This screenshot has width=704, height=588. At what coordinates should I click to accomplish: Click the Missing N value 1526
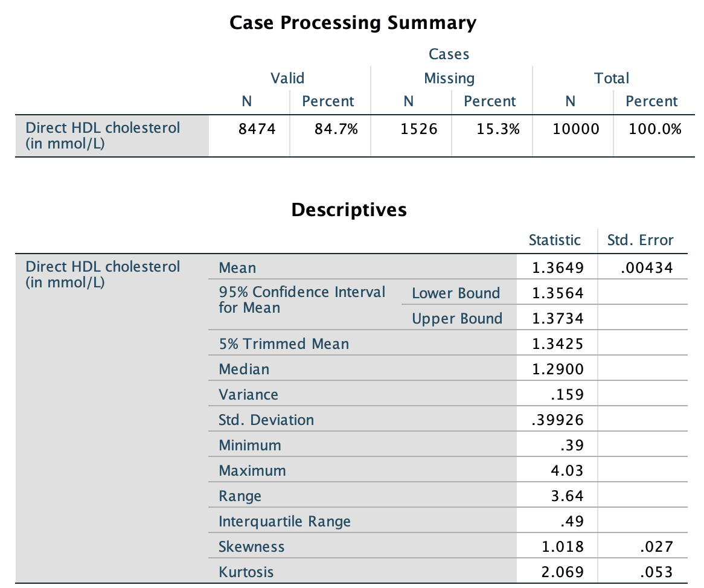coord(419,129)
